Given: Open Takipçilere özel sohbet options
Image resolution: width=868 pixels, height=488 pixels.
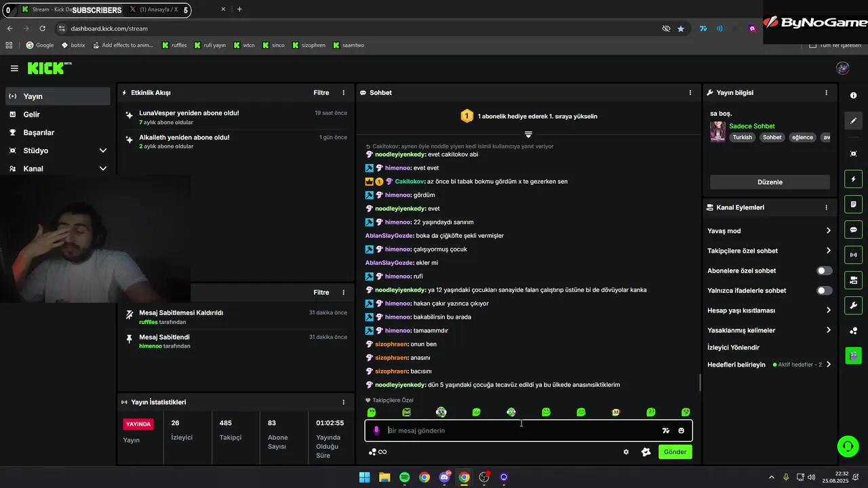Looking at the screenshot, I should click(769, 251).
